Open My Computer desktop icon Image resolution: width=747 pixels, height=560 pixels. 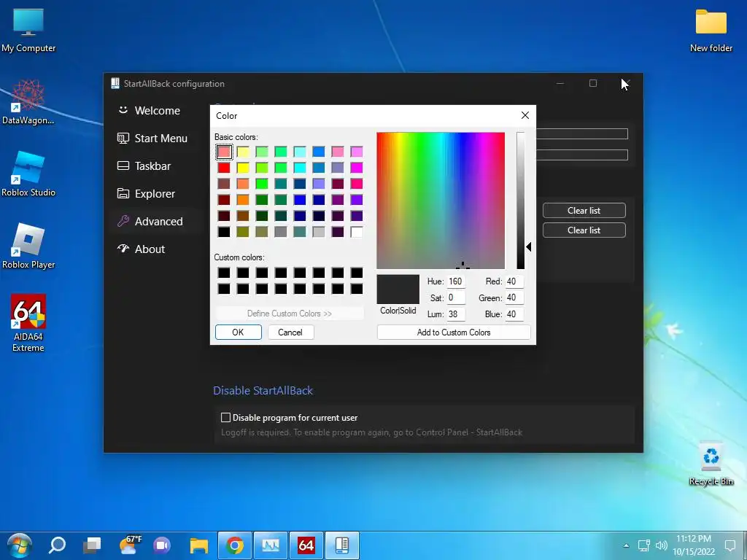pos(28,31)
